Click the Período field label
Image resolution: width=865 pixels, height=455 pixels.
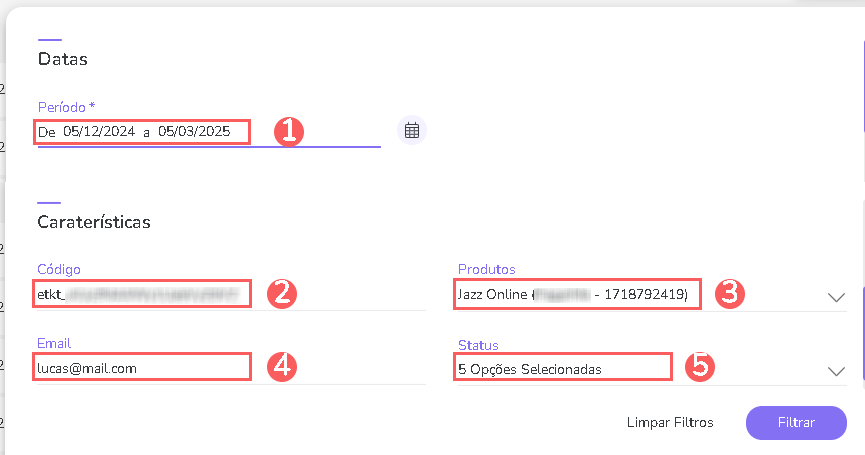pyautogui.click(x=66, y=106)
